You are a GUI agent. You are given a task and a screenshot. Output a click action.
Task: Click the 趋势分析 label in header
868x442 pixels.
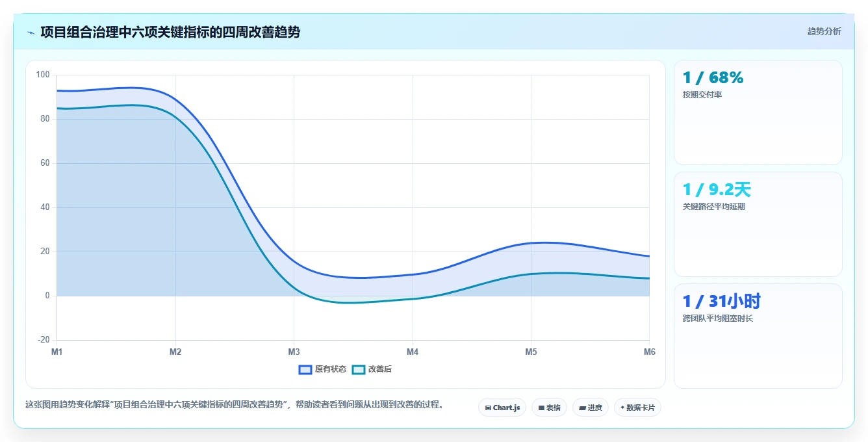coord(824,31)
